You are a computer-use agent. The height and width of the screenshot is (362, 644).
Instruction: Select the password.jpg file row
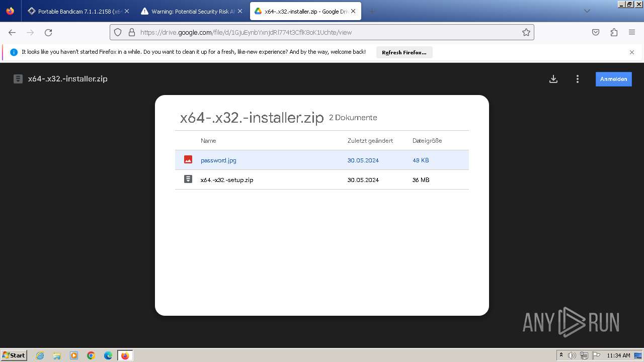coord(322,160)
